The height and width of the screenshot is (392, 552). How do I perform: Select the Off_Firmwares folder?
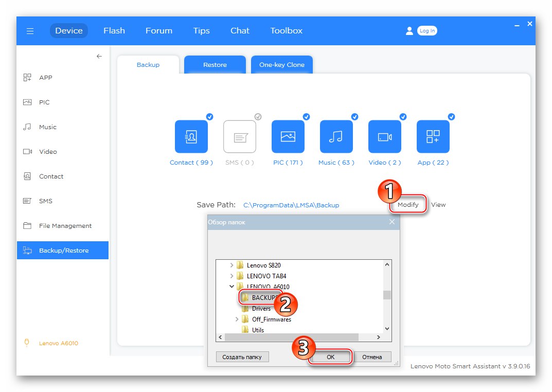pyautogui.click(x=272, y=319)
